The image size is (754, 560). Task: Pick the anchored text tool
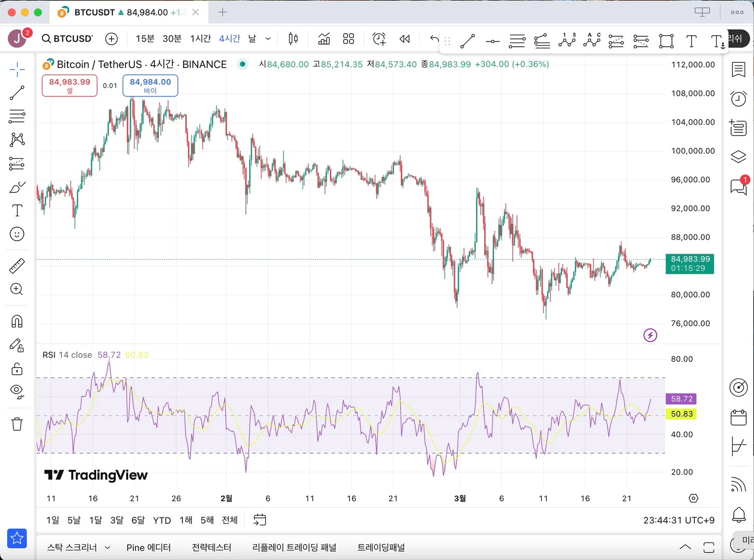(718, 41)
